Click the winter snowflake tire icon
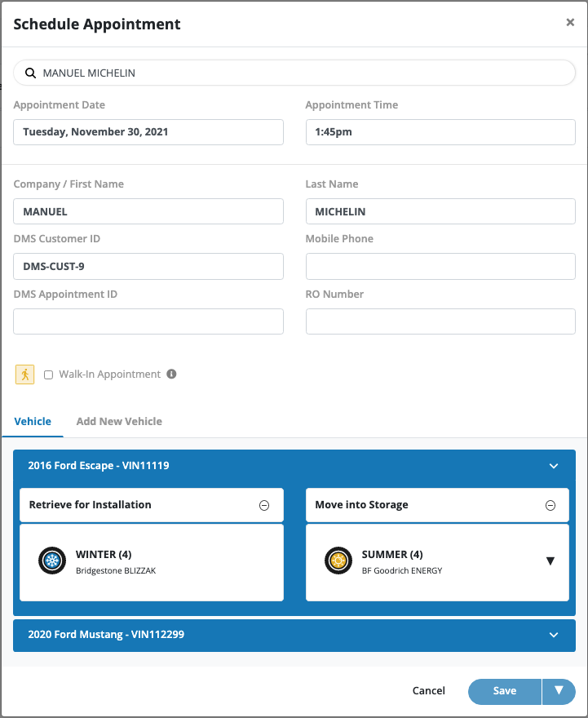This screenshot has height=718, width=588. (x=52, y=561)
